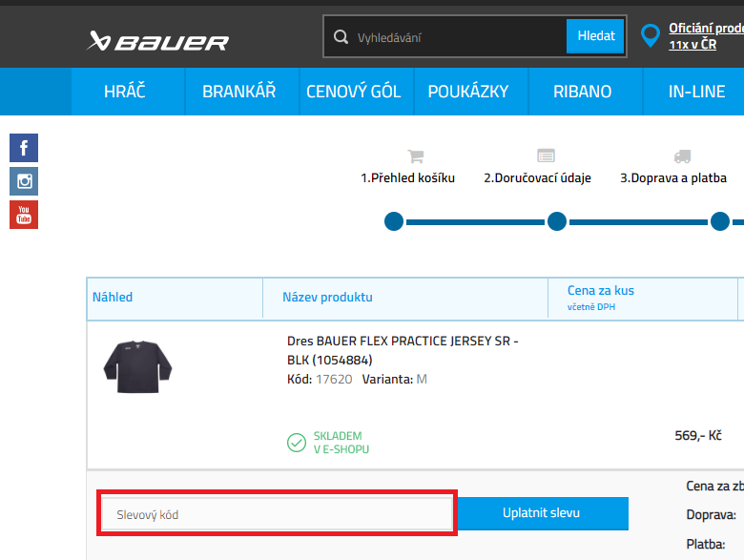The width and height of the screenshot is (744, 560).
Task: Click the second progress step dot
Action: [x=557, y=221]
